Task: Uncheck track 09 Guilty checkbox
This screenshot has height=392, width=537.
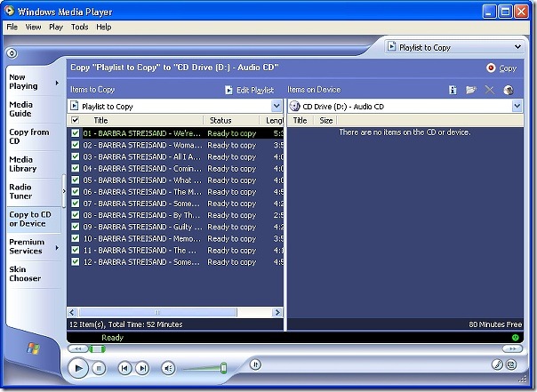Action: click(x=75, y=227)
